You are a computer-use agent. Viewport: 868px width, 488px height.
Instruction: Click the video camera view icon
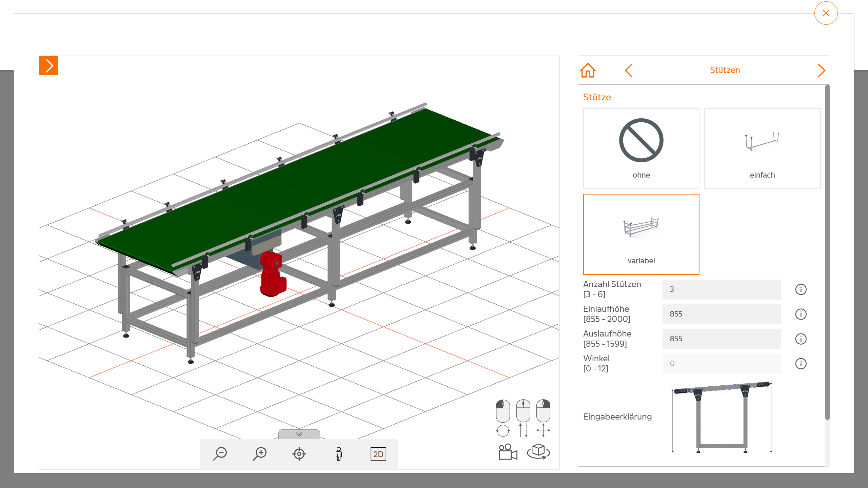tap(508, 452)
